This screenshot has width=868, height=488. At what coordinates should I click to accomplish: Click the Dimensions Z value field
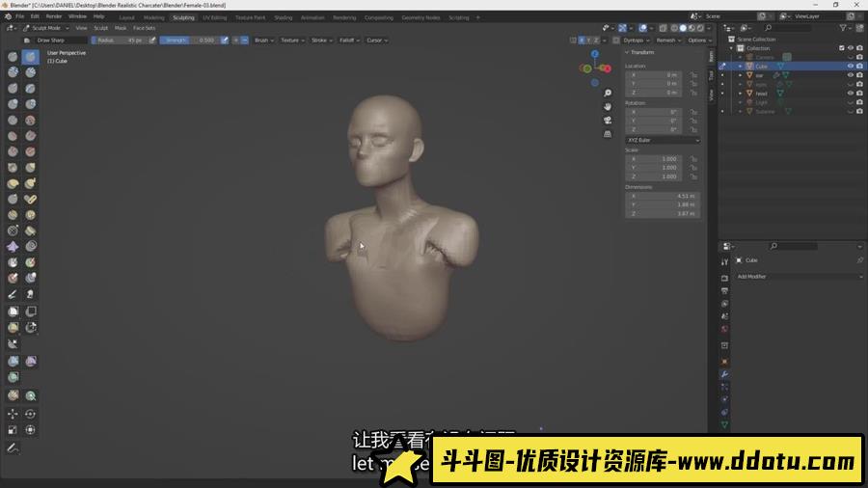(x=664, y=213)
